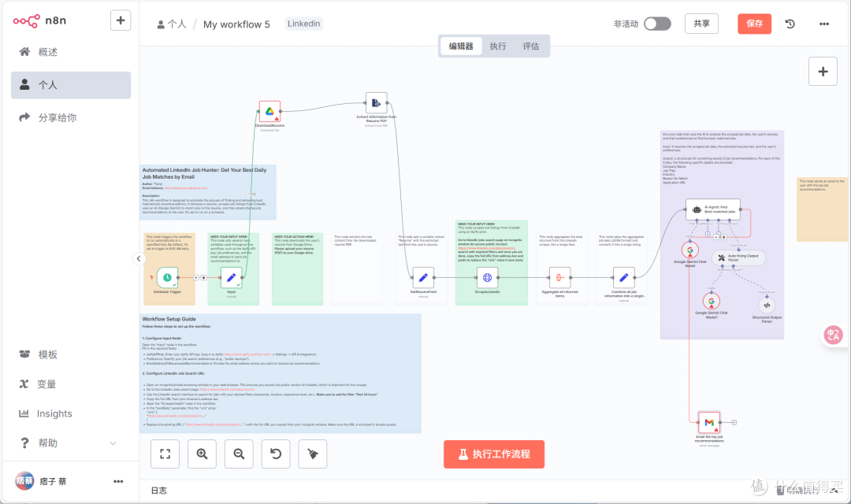
Task: Click the 个人 breadcrumb link
Action: point(172,24)
